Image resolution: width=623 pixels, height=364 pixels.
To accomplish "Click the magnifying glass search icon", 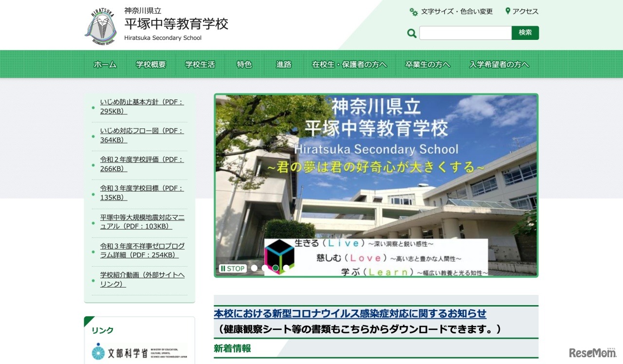I will click(x=411, y=33).
